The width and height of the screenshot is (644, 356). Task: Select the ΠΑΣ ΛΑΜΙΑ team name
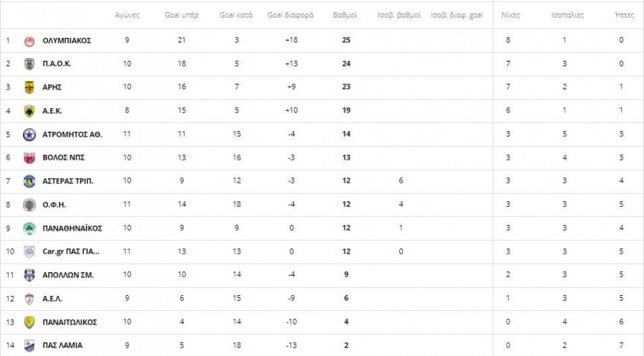coord(62,345)
